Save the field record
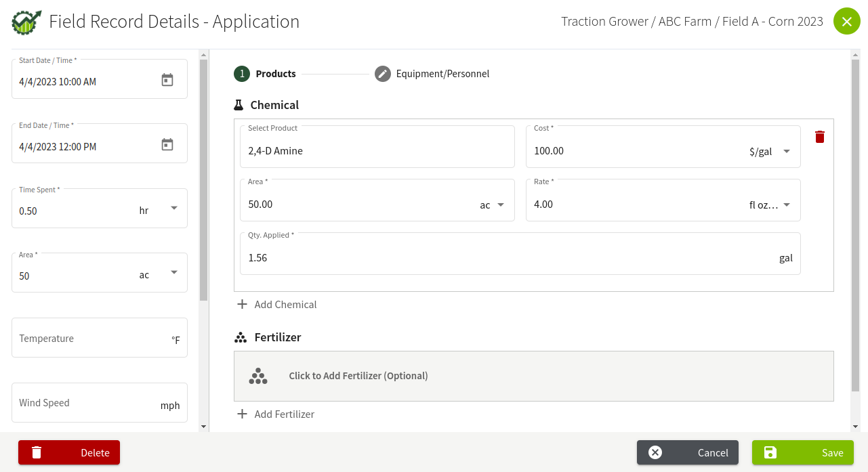The width and height of the screenshot is (868, 472). coord(803,452)
